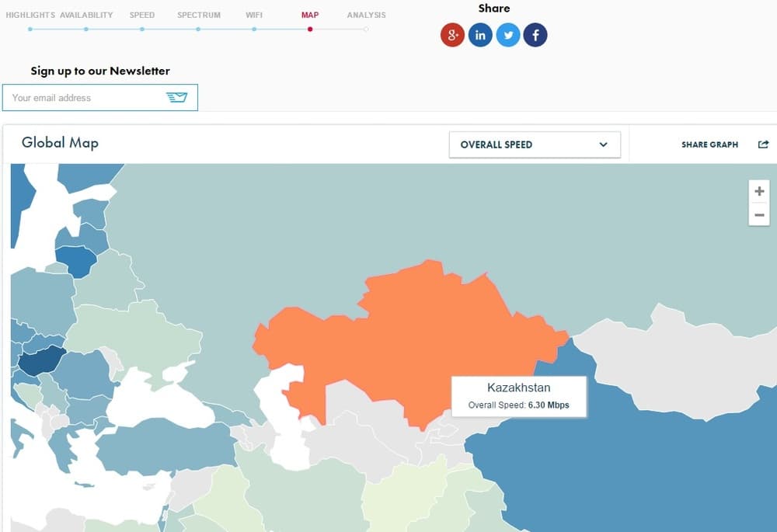Click the Global Map heading
777x532 pixels.
[60, 143]
